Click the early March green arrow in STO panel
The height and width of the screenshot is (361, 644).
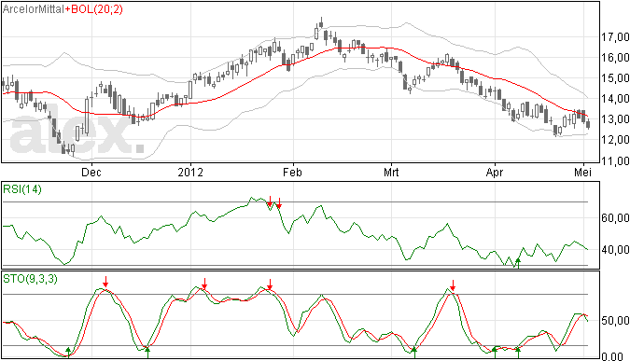coord(414,353)
